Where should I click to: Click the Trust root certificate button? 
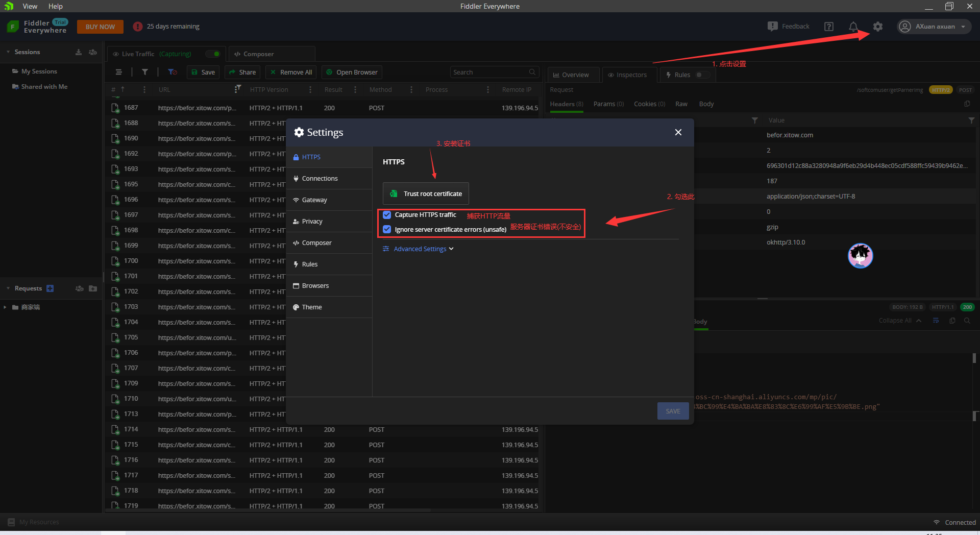click(x=426, y=193)
